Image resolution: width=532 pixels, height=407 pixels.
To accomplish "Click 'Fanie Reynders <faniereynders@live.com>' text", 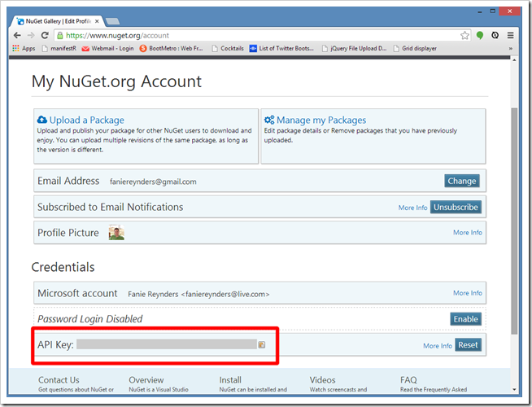I will tap(198, 294).
